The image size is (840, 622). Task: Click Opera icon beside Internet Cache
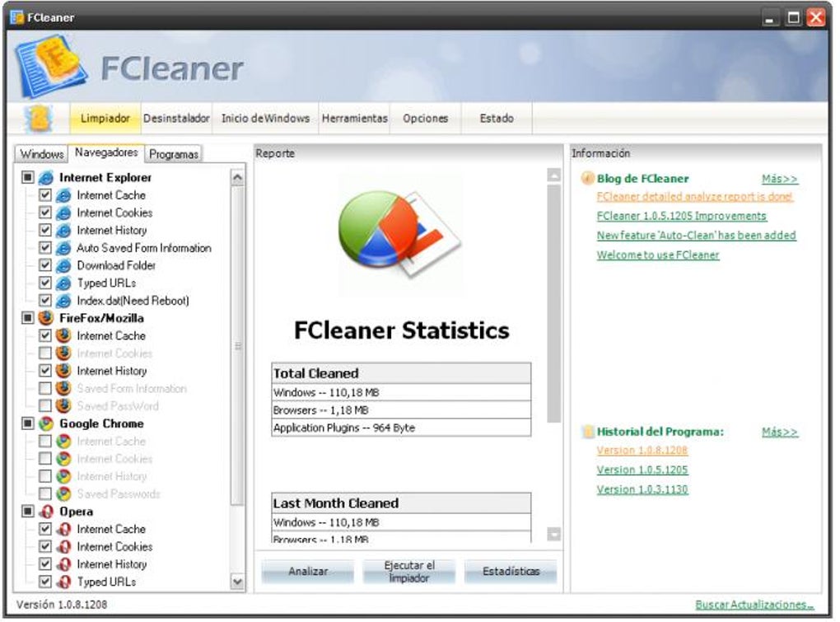tap(63, 529)
